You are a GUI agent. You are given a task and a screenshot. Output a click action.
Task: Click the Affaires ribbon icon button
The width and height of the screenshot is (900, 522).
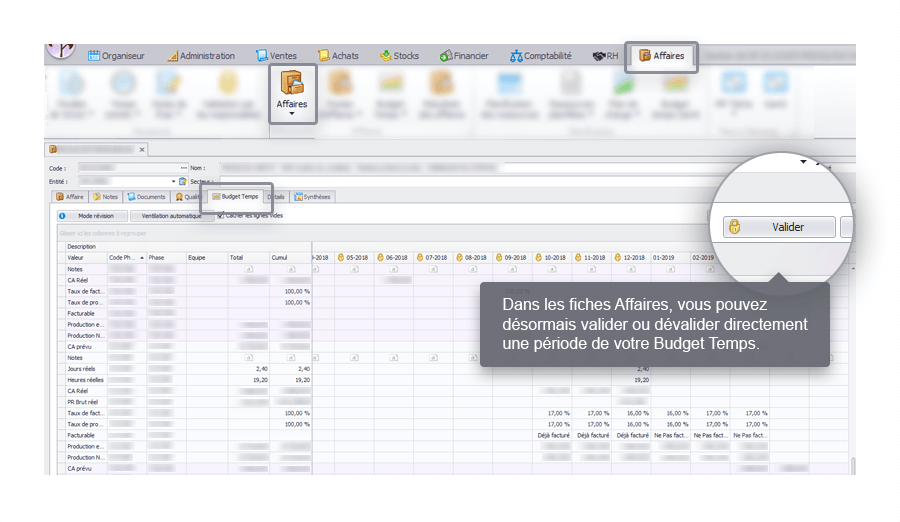[x=292, y=93]
